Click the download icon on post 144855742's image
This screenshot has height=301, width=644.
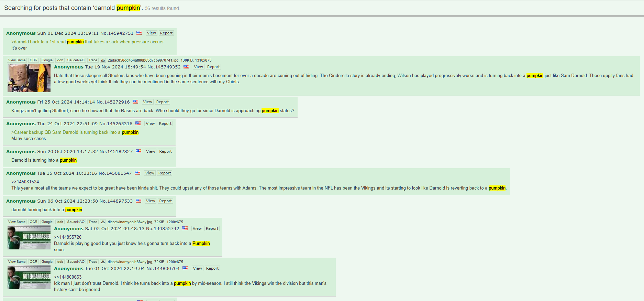pos(103,222)
